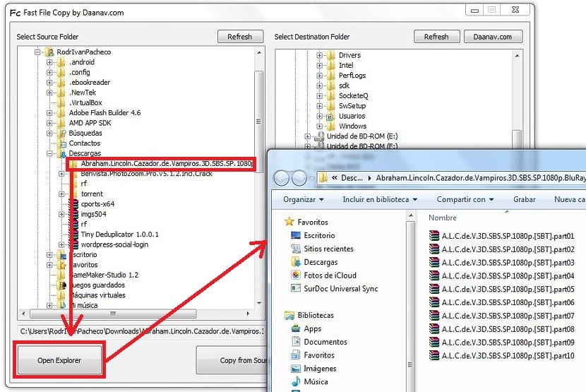Image resolution: width=586 pixels, height=392 pixels.
Task: Click the Intel folder icon
Action: pos(330,66)
